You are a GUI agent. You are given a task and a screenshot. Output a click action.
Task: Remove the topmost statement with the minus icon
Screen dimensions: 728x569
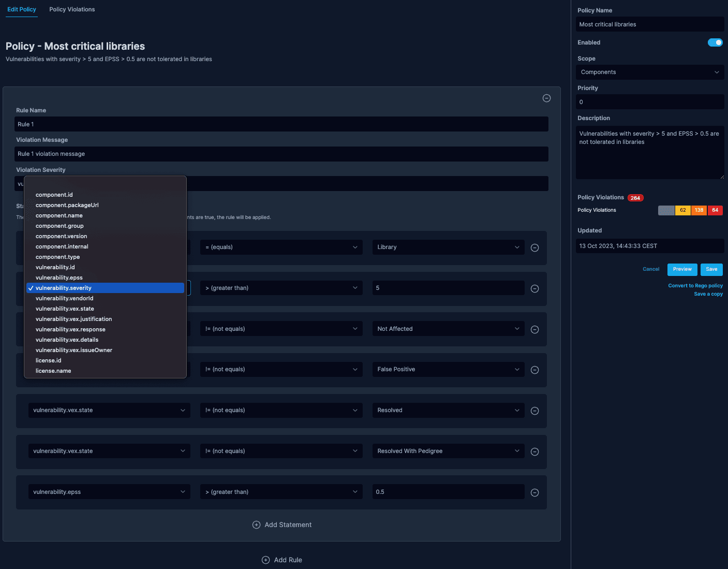coord(534,247)
